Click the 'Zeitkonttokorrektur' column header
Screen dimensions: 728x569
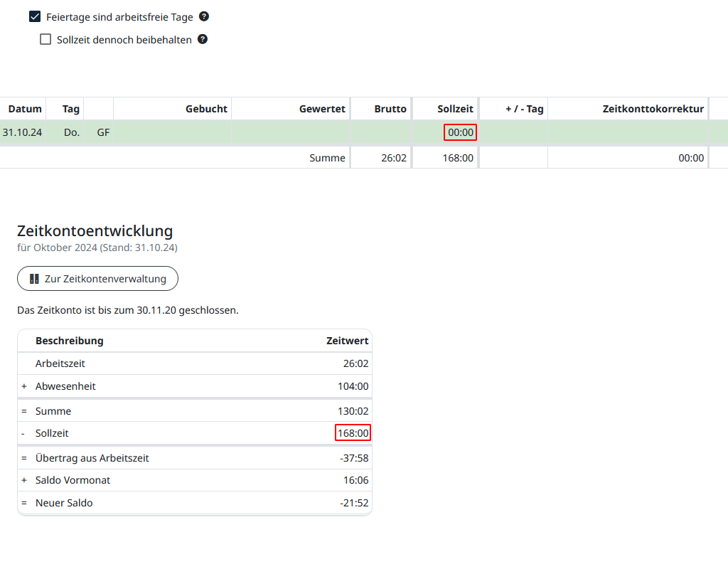653,109
